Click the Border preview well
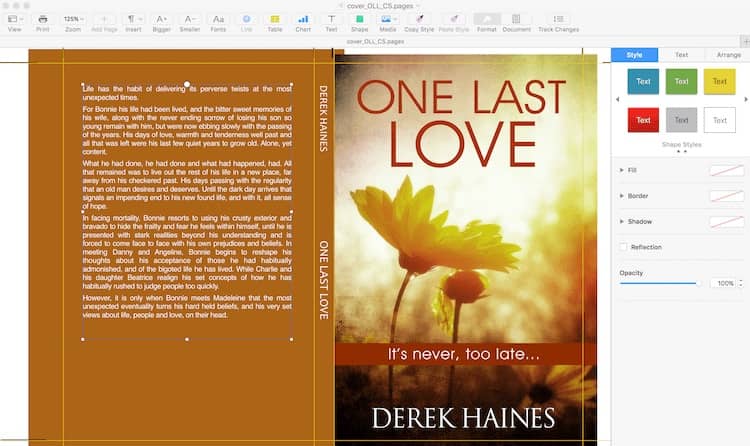750x446 pixels. (x=727, y=196)
